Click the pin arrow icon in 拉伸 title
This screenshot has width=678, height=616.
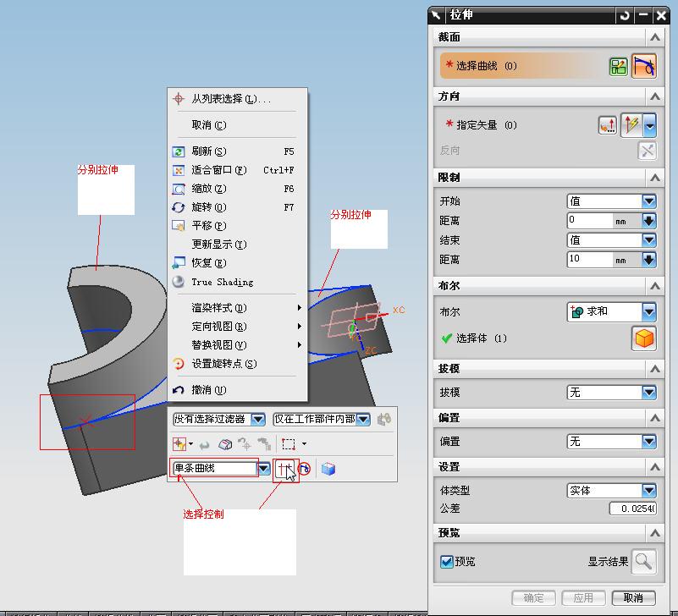click(x=436, y=15)
